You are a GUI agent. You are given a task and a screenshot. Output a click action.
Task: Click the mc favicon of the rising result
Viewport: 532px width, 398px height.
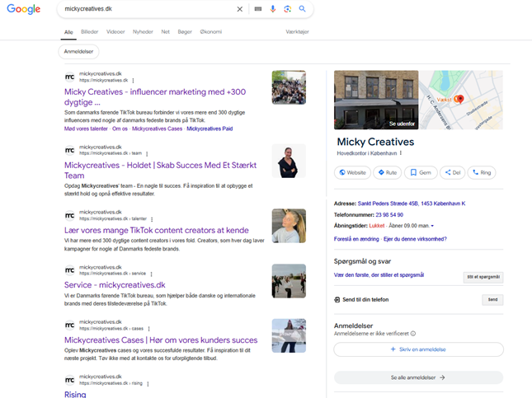click(x=69, y=380)
